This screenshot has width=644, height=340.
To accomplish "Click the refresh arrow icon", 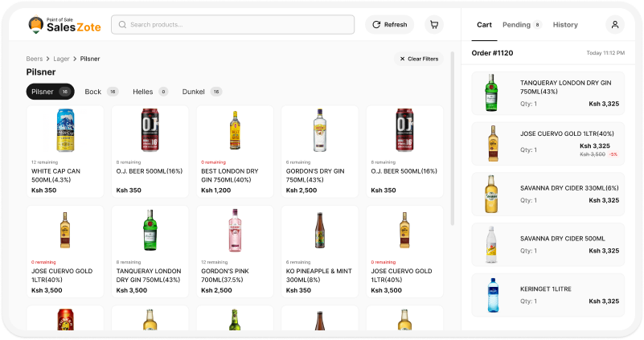I will (x=376, y=25).
